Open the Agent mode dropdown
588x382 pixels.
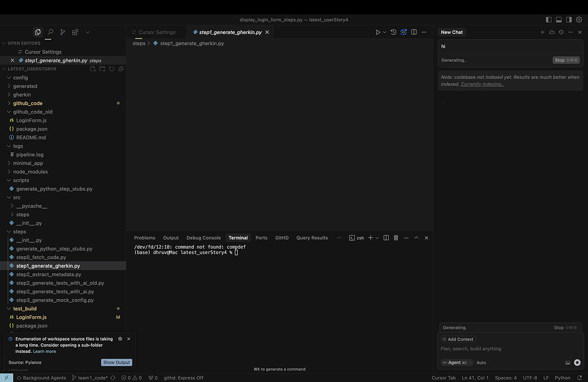coord(455,362)
